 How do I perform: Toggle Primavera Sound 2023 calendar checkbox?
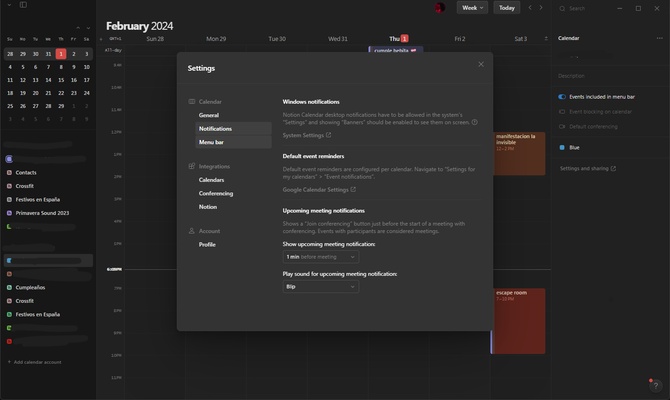[9, 213]
